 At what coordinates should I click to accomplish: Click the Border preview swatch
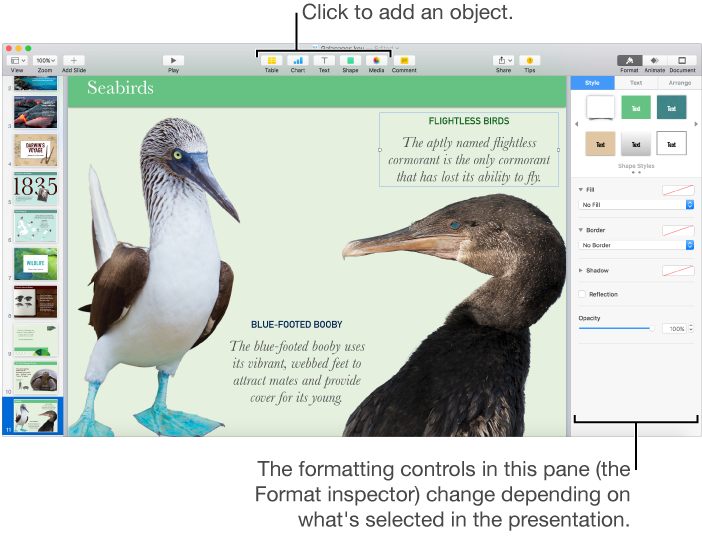click(x=678, y=231)
